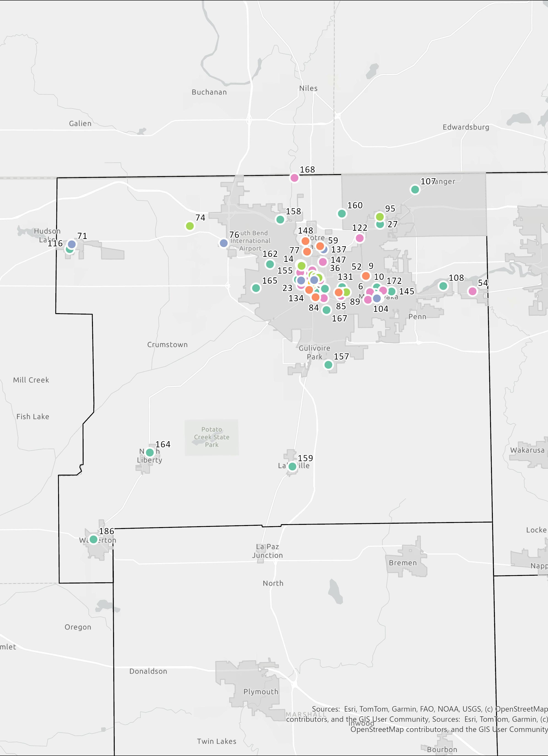Click the orange marker labeled 9
This screenshot has width=548, height=756.
pos(366,276)
